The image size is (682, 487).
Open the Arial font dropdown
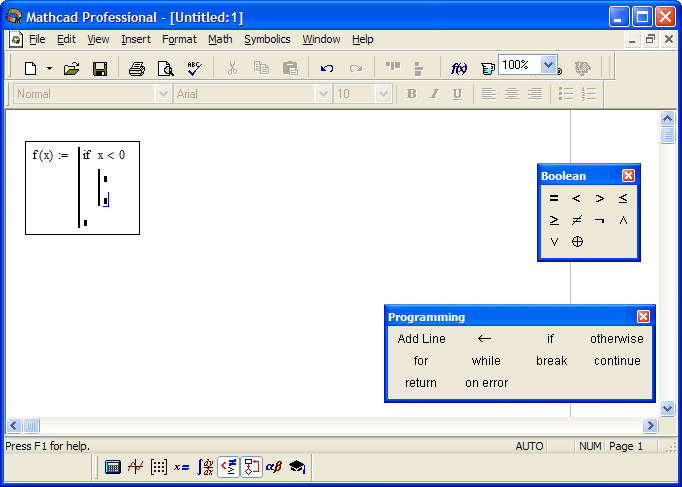323,93
